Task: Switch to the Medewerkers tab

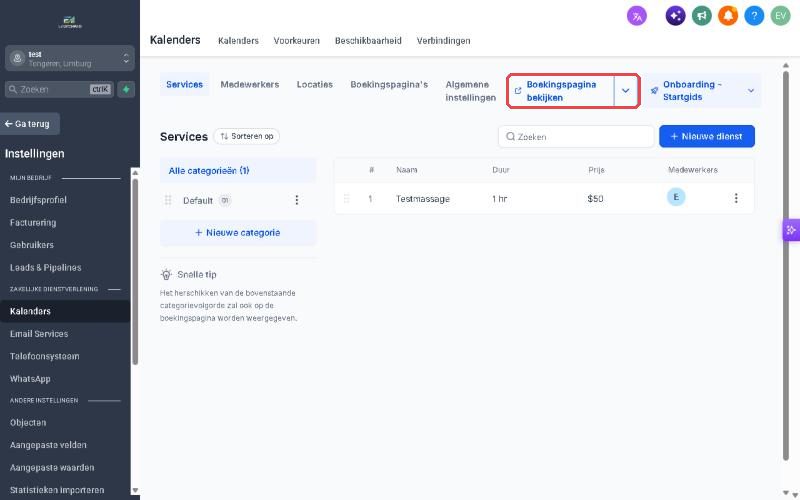Action: tap(249, 85)
